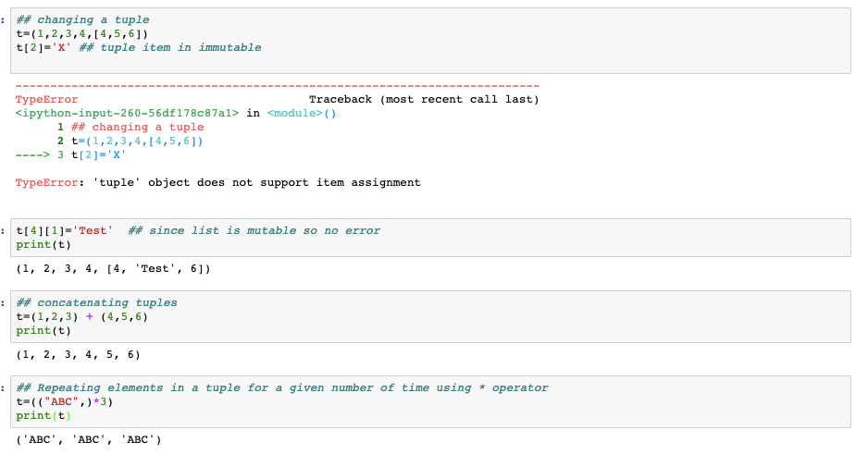Click the t=(("ABC",)*3) code line
This screenshot has width=868, height=454.
(65, 402)
